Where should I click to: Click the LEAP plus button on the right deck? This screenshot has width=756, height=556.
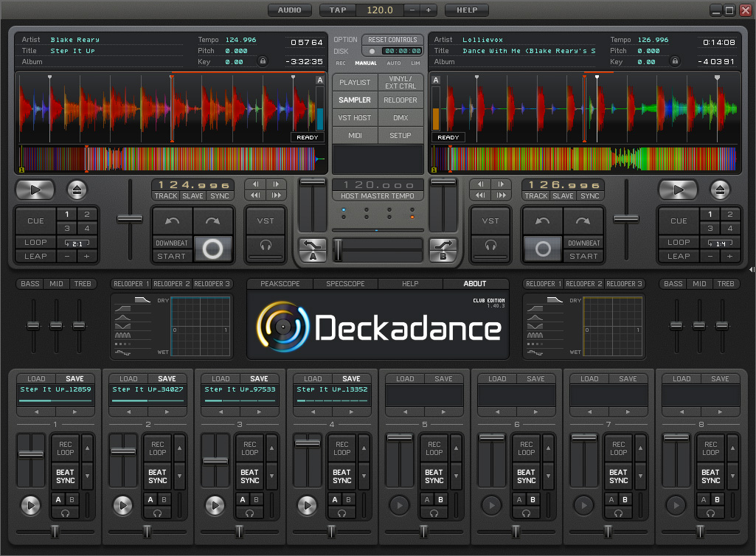[x=729, y=257]
